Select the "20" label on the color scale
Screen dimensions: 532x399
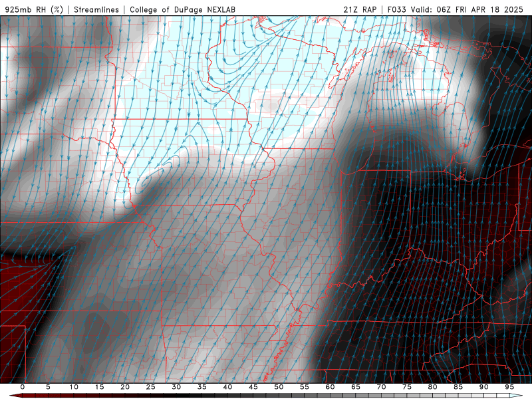pos(125,387)
